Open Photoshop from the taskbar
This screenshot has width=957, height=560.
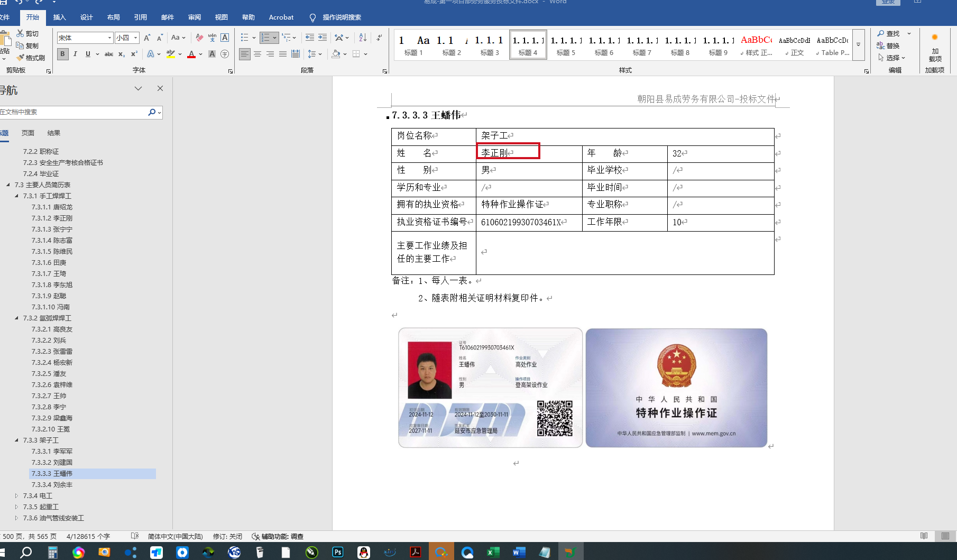coord(337,552)
